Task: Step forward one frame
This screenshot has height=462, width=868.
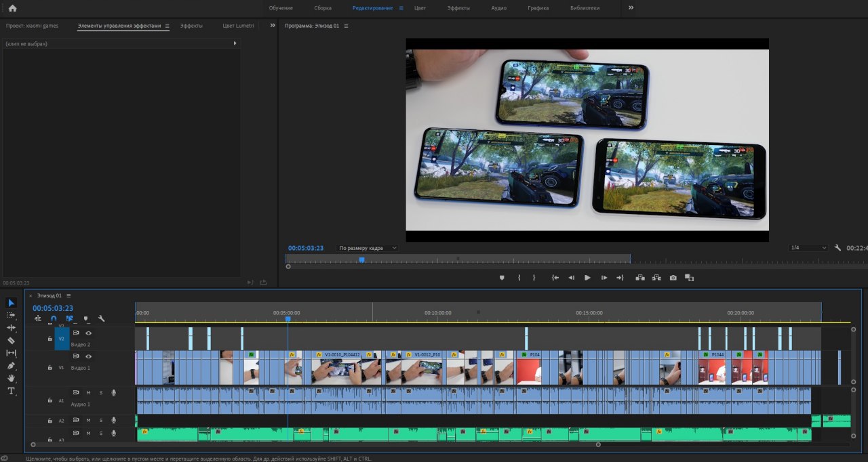Action: point(604,278)
